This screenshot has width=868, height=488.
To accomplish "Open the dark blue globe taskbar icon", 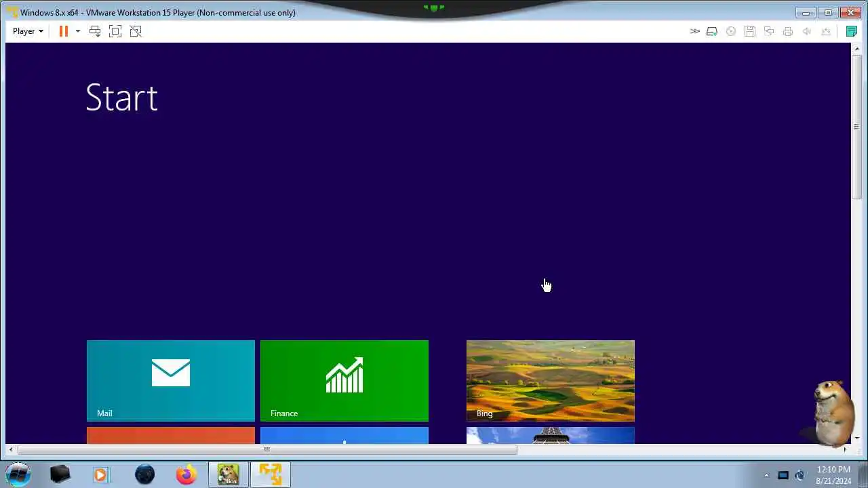I will (x=144, y=474).
